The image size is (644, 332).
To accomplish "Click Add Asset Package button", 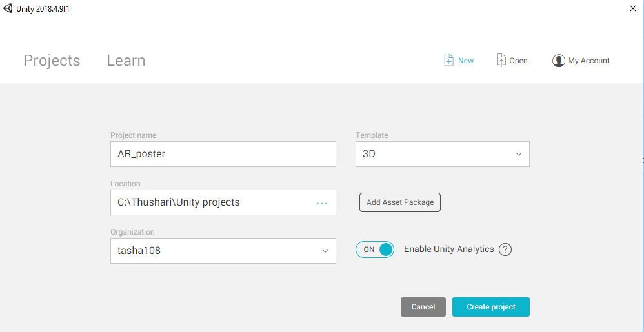I will point(400,202).
